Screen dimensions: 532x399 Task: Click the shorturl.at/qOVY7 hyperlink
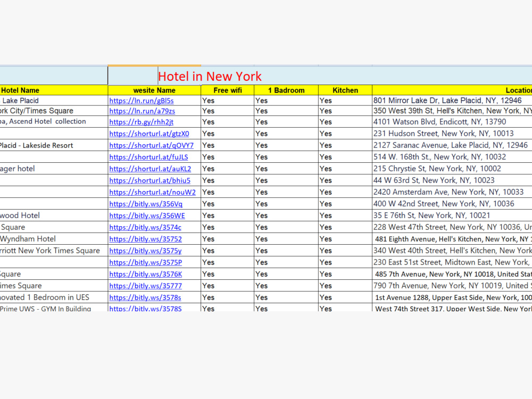(x=151, y=145)
